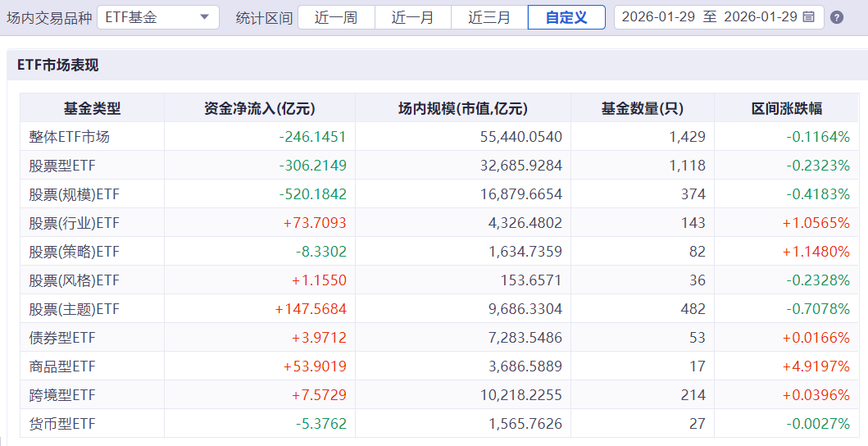The image size is (868, 446).
Task: Open the 整体ETF市场 row
Action: (x=439, y=137)
